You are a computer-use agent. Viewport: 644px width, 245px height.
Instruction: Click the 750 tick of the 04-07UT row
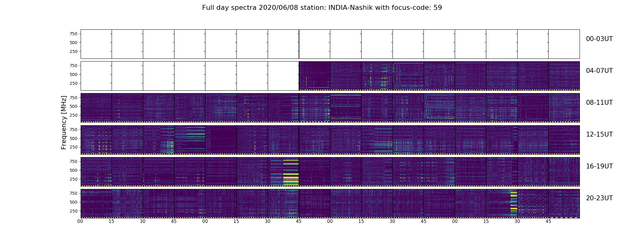pyautogui.click(x=73, y=66)
